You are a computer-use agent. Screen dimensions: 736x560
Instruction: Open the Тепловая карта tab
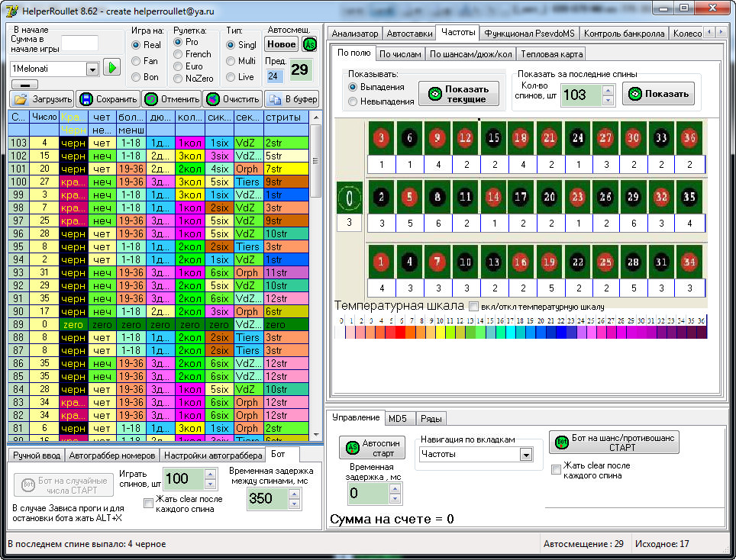pyautogui.click(x=551, y=54)
